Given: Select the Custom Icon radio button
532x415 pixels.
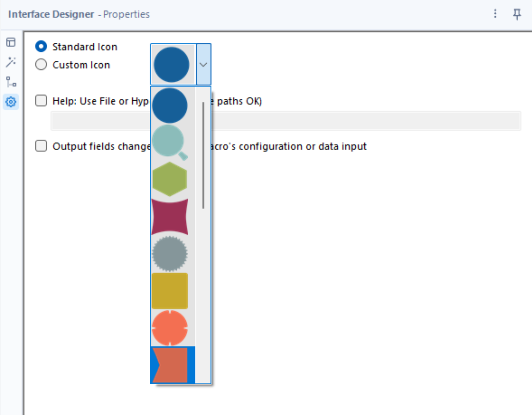Looking at the screenshot, I should (41, 65).
